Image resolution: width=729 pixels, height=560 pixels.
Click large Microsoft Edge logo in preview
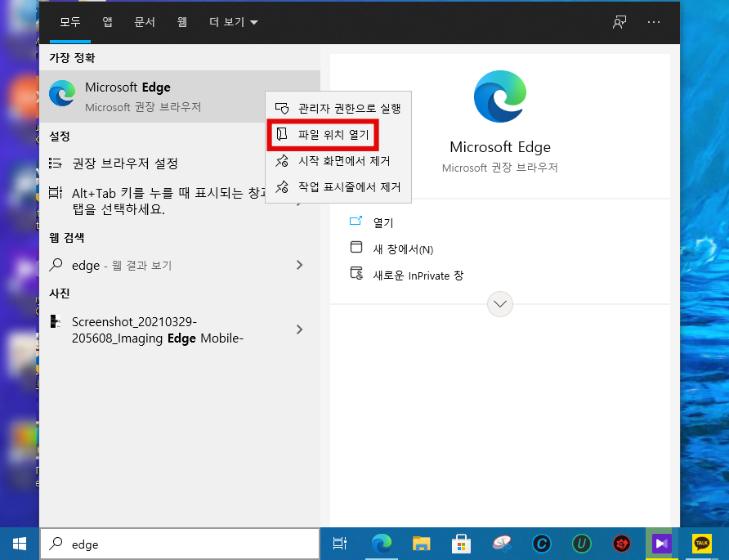[x=500, y=96]
